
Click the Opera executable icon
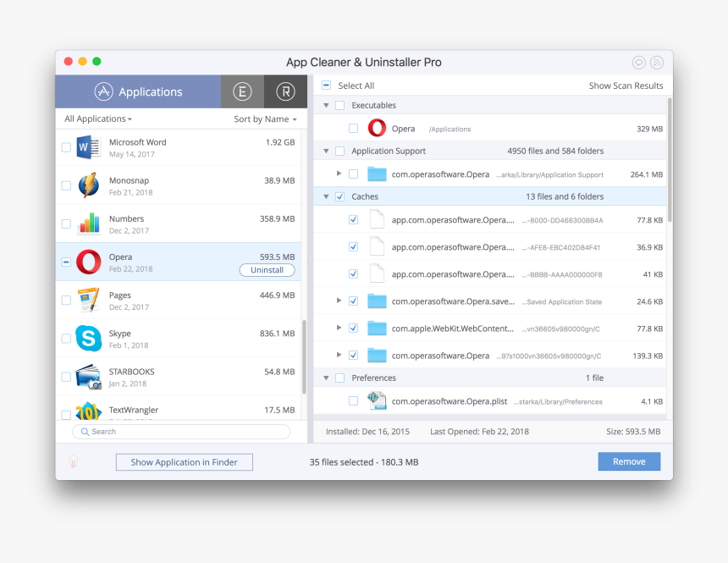point(377,129)
